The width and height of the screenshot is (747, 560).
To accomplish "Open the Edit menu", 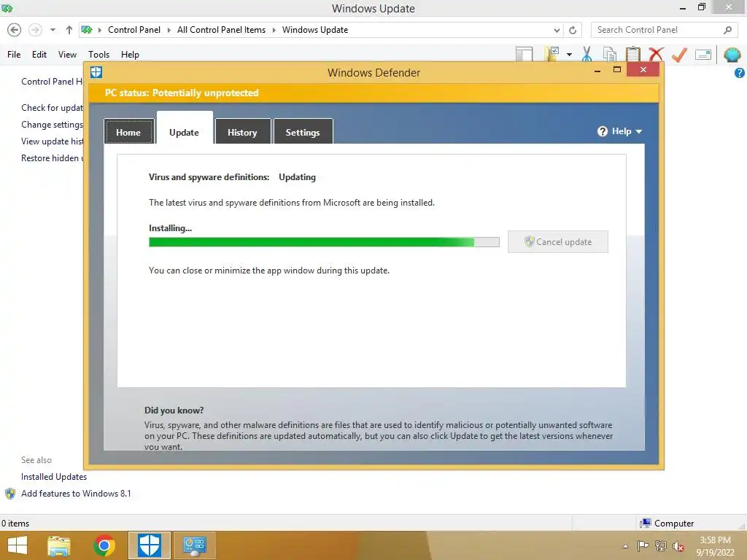I will coord(39,54).
